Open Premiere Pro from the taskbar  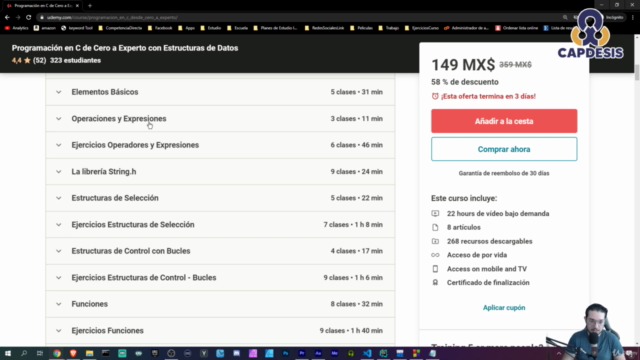coord(302,353)
